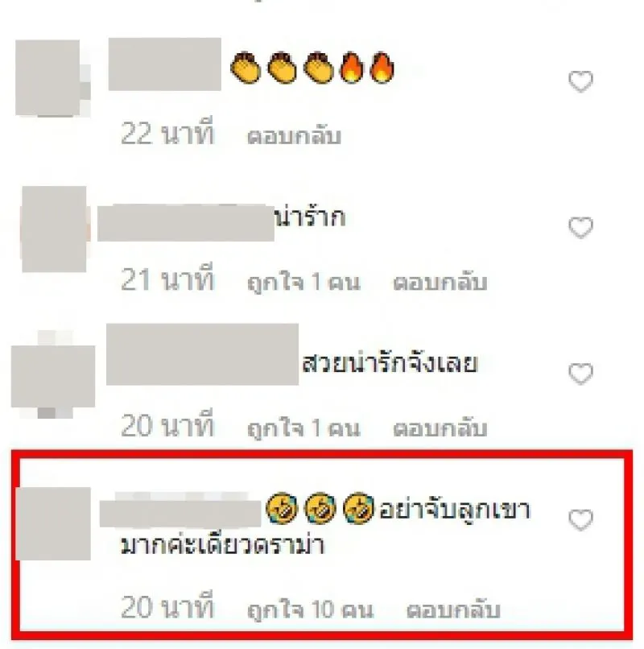Image resolution: width=644 pixels, height=649 pixels.
Task: Open username before สวยน่ารักจังเลย text
Action: click(x=202, y=354)
